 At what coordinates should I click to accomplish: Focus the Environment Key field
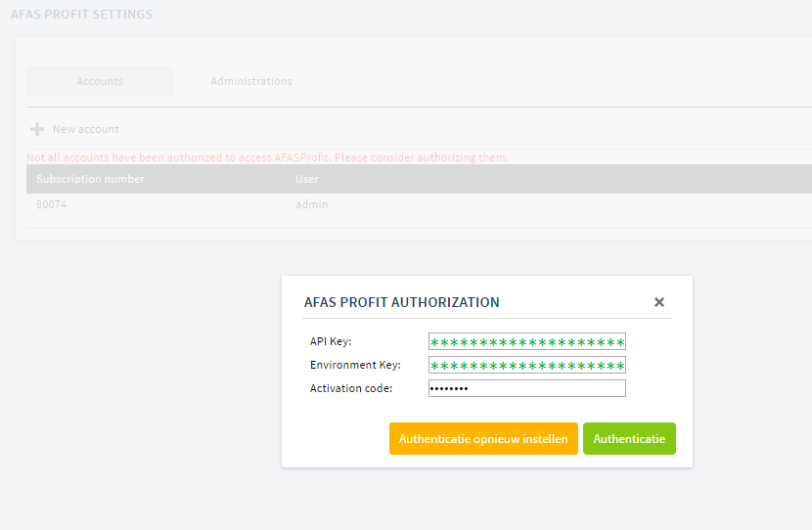527,365
